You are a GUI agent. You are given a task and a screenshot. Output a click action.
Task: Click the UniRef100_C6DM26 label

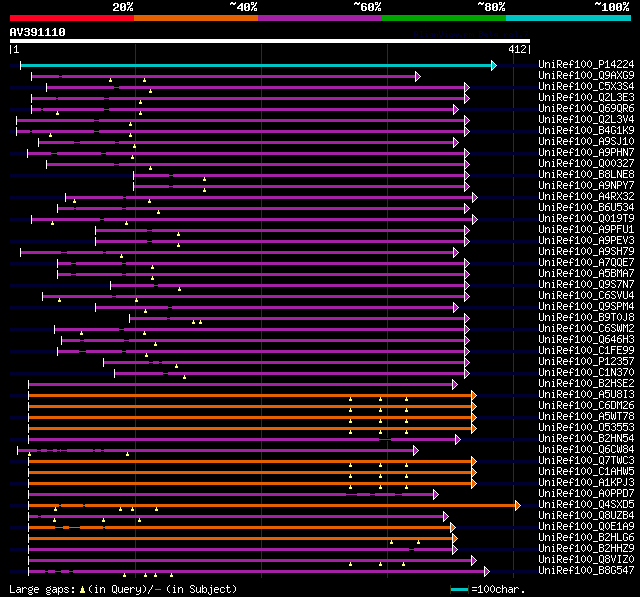[x=586, y=406]
